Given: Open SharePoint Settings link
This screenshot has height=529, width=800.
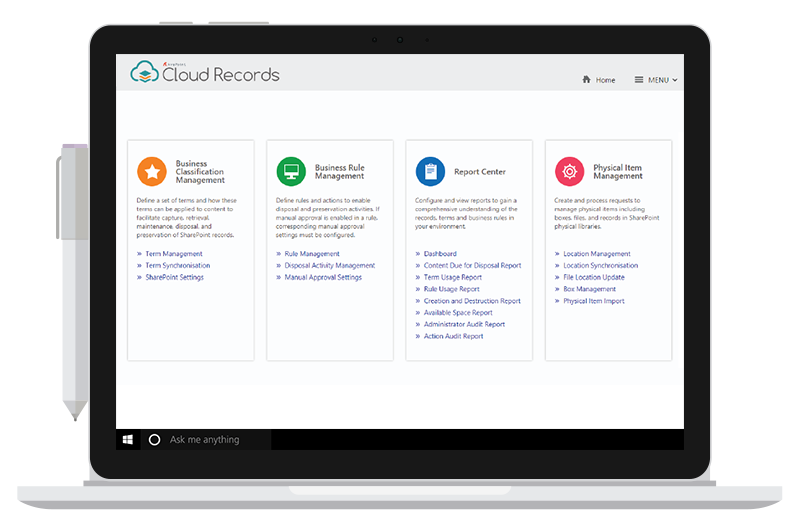Looking at the screenshot, I should coord(174,277).
